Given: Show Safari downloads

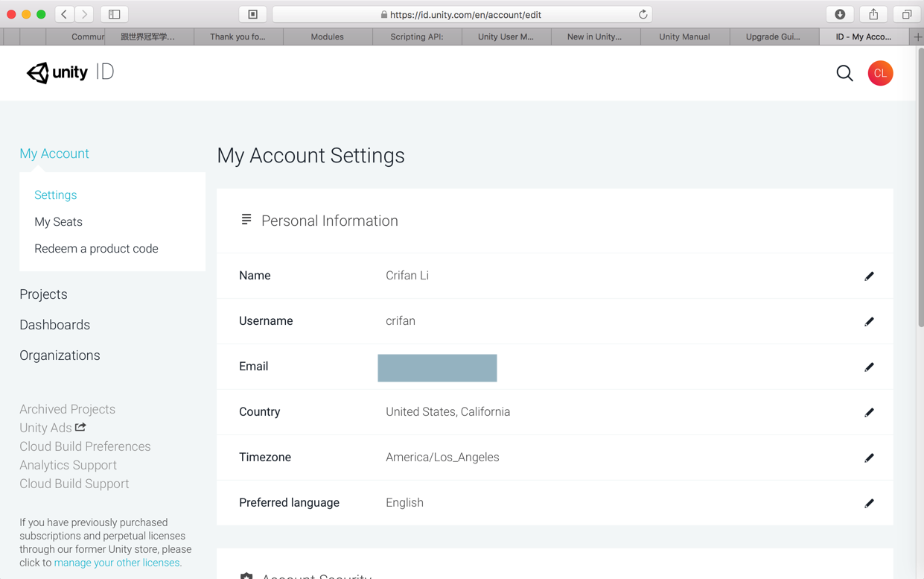Looking at the screenshot, I should 840,14.
